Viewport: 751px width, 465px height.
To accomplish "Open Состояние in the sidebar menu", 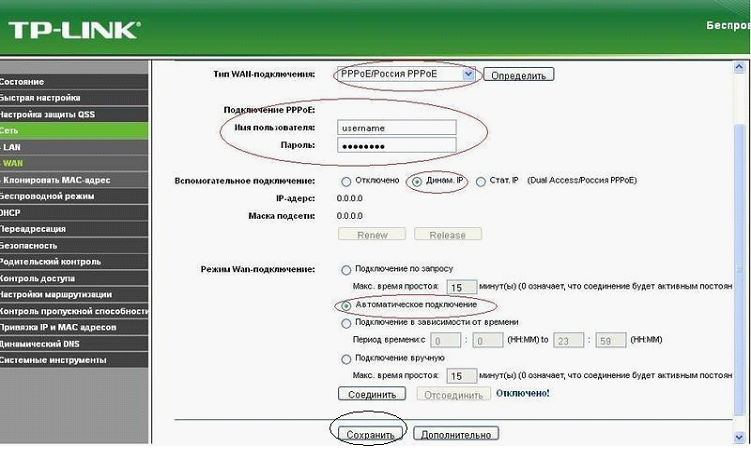I will 74,81.
